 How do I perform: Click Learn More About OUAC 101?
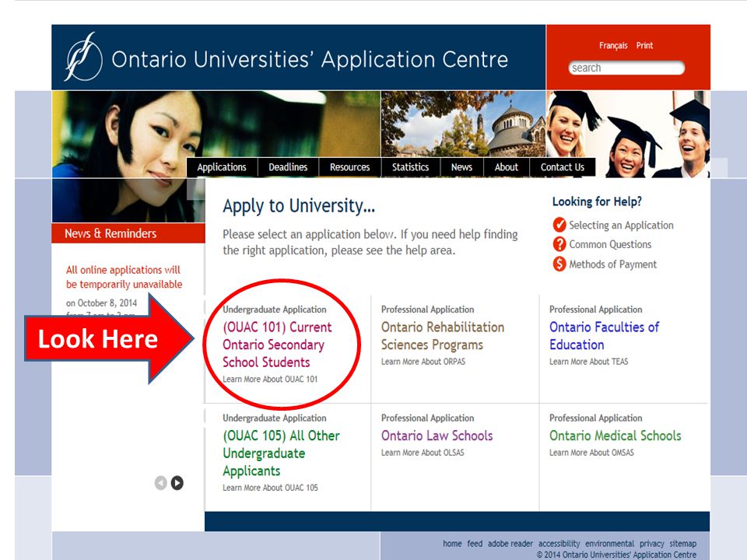click(270, 379)
